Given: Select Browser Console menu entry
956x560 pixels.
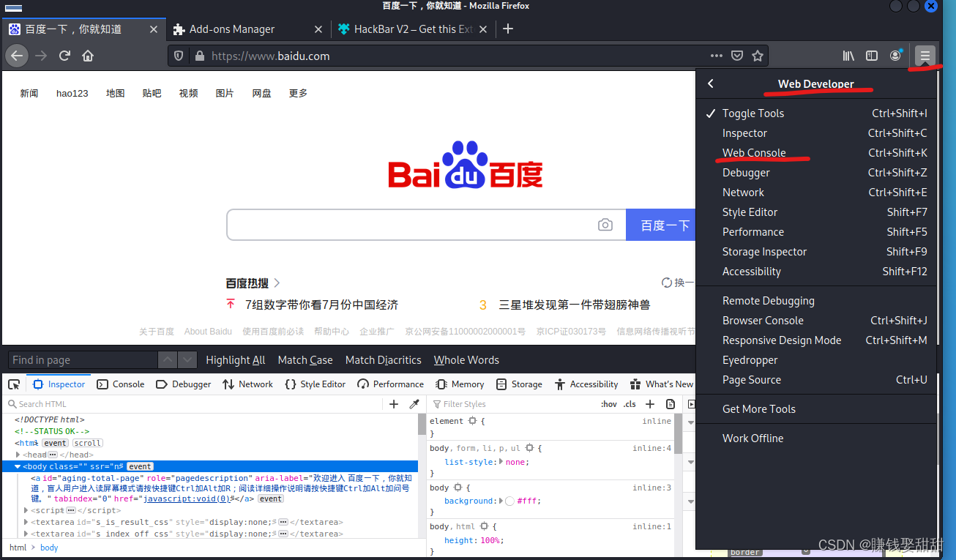Looking at the screenshot, I should pyautogui.click(x=816, y=320).
